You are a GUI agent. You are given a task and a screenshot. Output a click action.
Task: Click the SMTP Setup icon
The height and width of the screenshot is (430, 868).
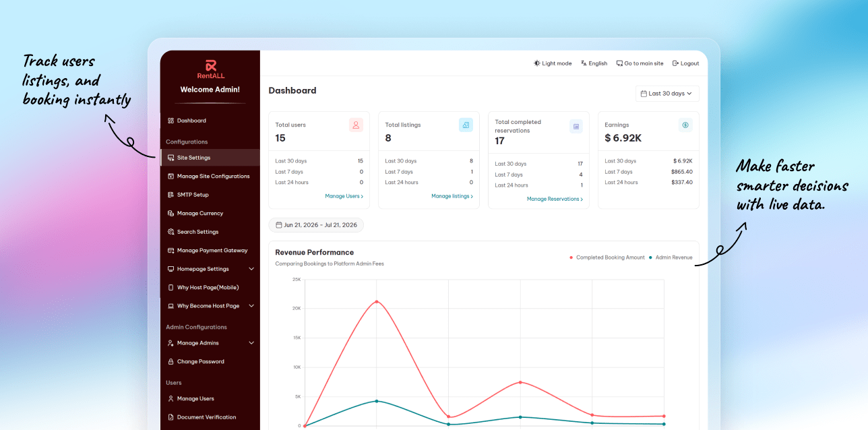coord(171,195)
